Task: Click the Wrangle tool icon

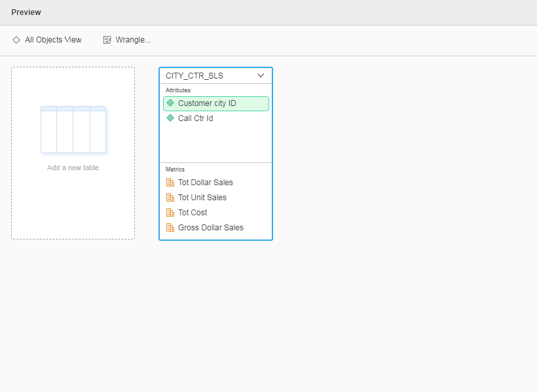Action: 107,39
